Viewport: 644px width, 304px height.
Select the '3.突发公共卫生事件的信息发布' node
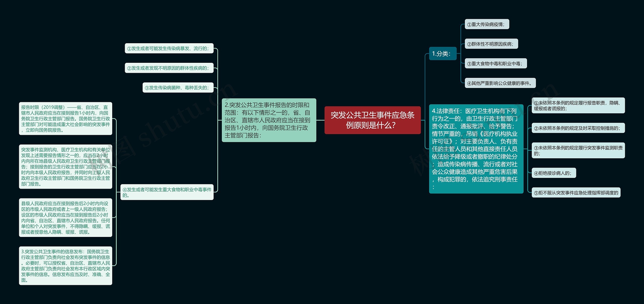point(65,266)
